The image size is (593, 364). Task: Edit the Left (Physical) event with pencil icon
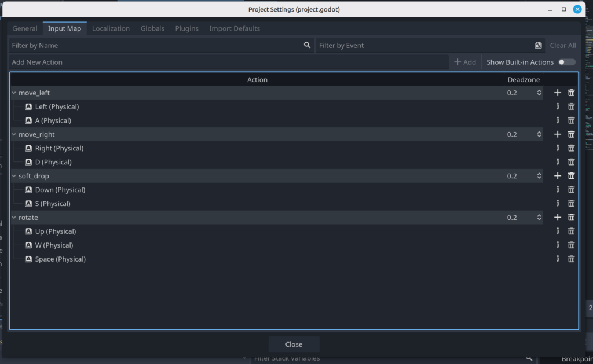pos(558,106)
